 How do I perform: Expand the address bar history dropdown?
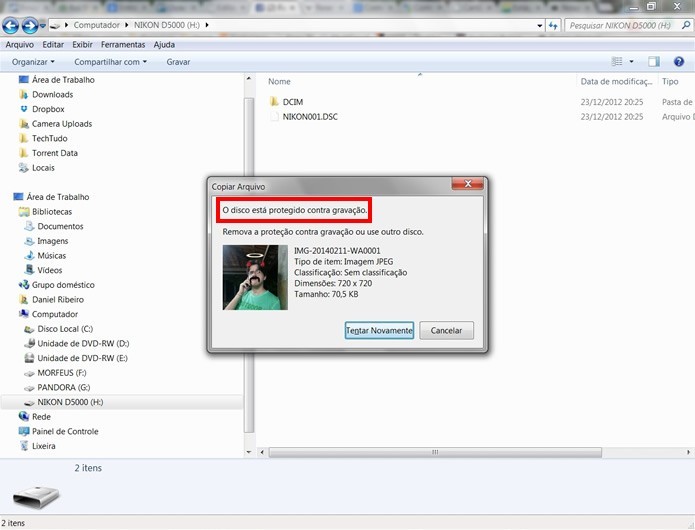(539, 26)
